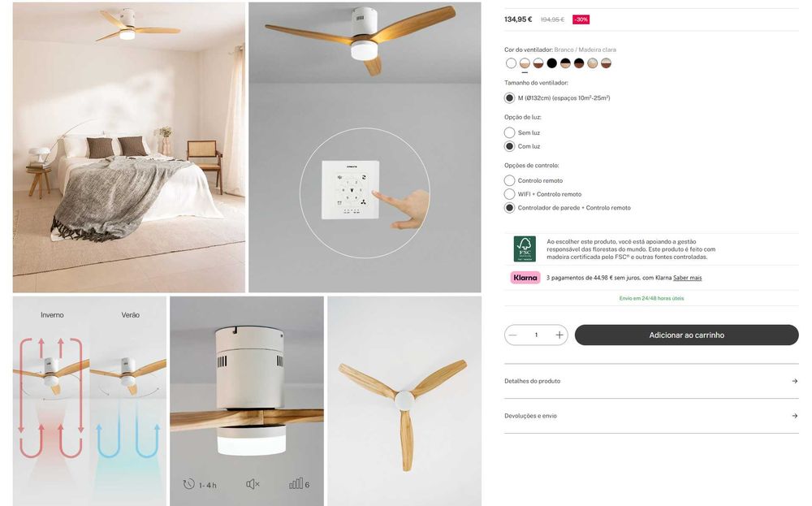Image resolution: width=812 pixels, height=506 pixels.
Task: Open Klarna Saber mais link
Action: pyautogui.click(x=687, y=278)
